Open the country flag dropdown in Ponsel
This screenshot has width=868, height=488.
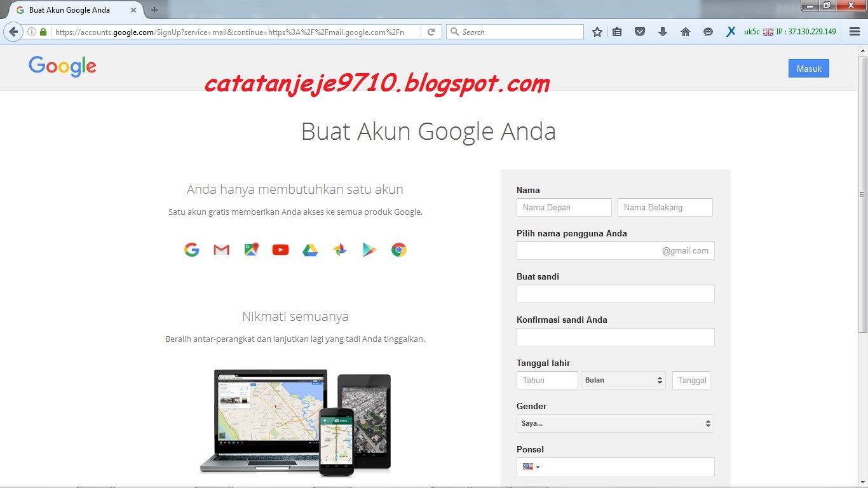(531, 467)
